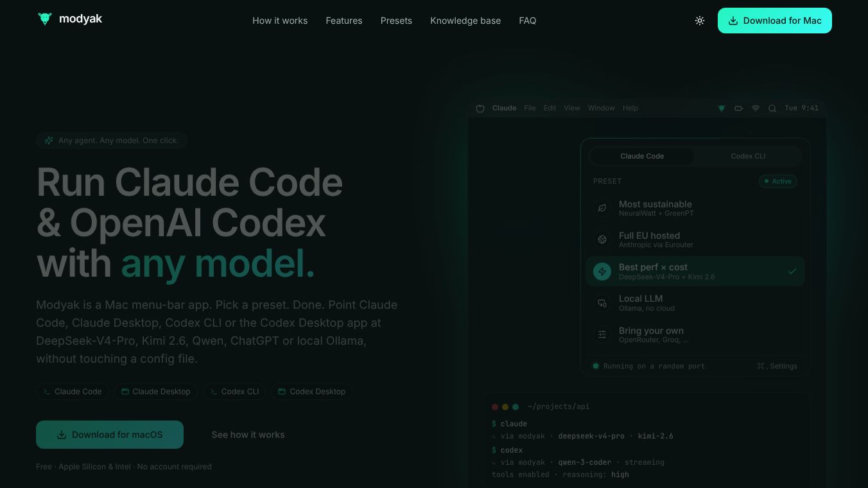This screenshot has height=488, width=868.
Task: Click the Running on a random port status
Action: 649,366
